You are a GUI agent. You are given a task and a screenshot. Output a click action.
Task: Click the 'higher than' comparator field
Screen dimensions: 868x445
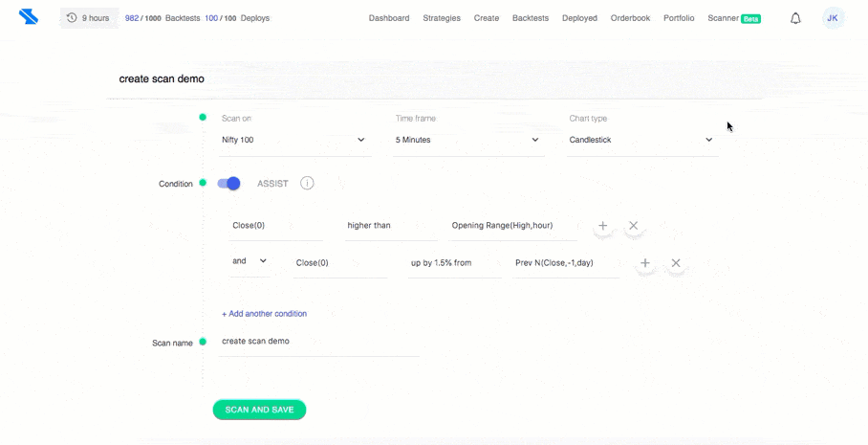(391, 226)
